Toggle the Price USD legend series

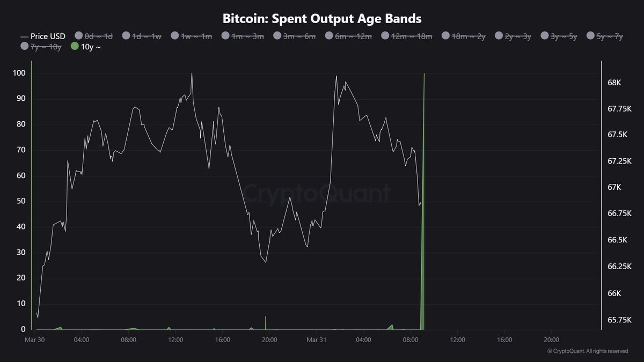[x=43, y=36]
